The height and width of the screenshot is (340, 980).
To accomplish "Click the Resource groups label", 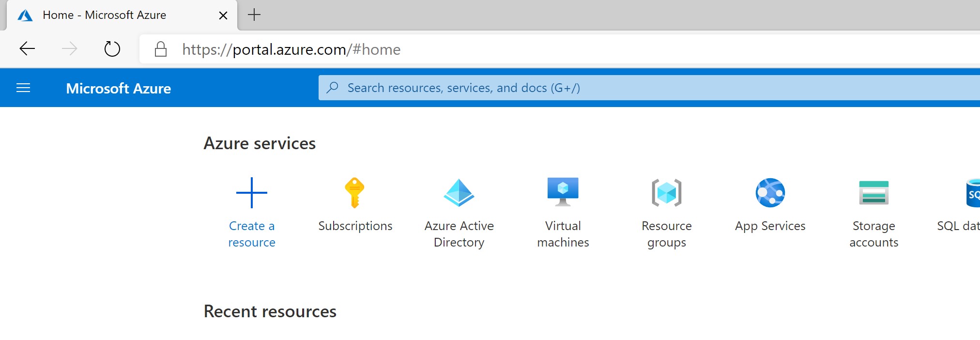I will 667,234.
